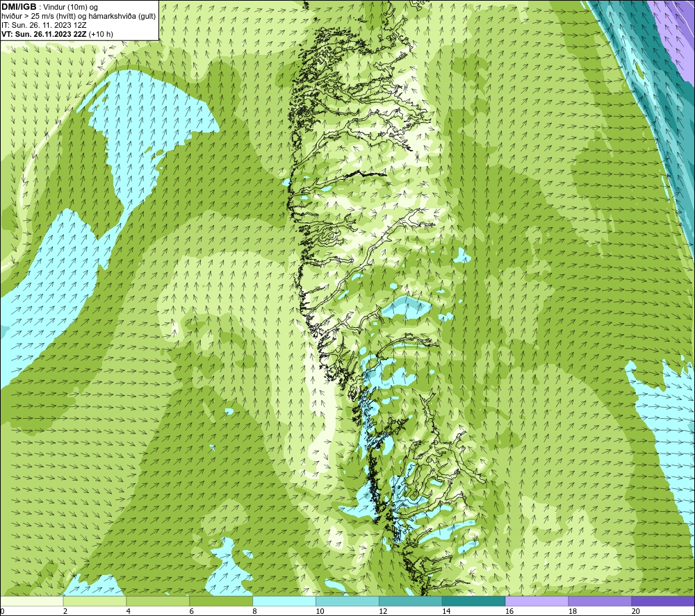Screen dimensions: 695x616
Task: Click the 4–6 m/s green legend swatch
Action: (x=158, y=601)
